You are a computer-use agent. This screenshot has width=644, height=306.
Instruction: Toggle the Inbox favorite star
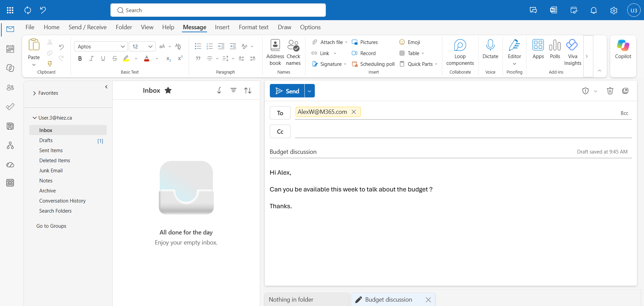tap(168, 90)
